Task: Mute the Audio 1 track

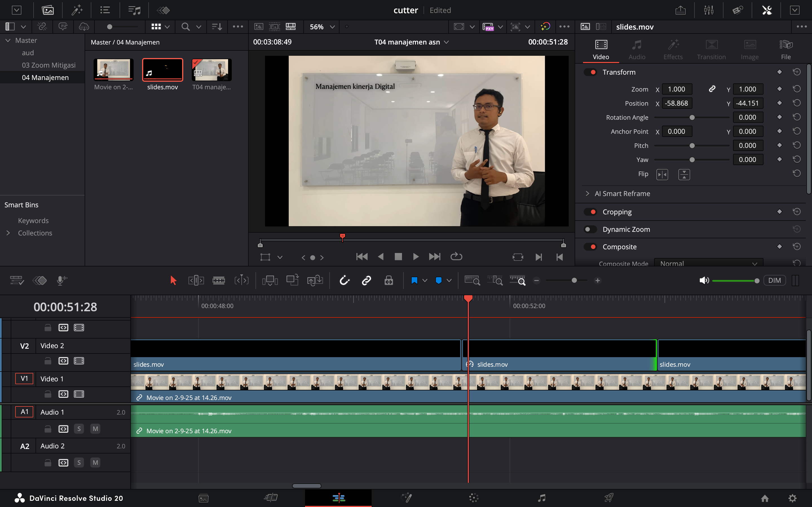Action: pos(95,429)
